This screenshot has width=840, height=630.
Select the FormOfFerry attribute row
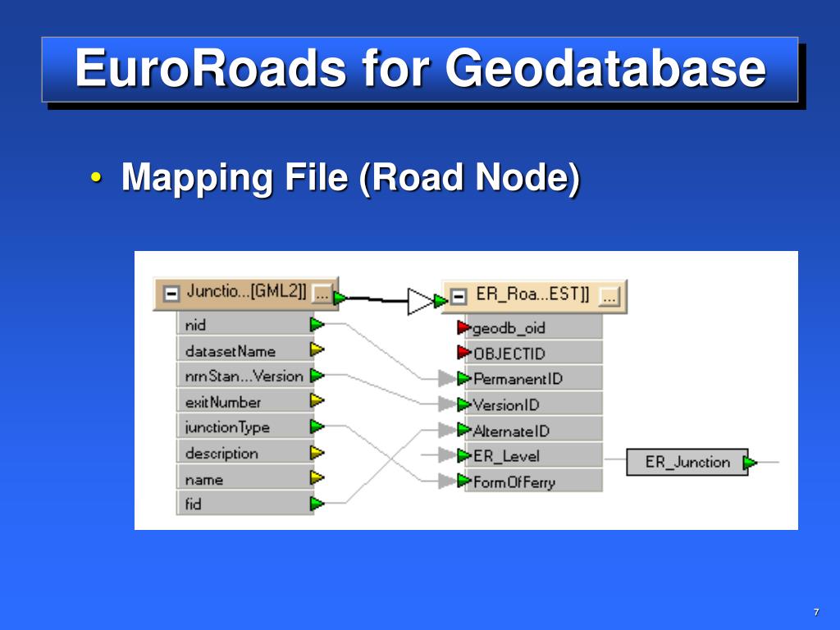click(x=533, y=481)
